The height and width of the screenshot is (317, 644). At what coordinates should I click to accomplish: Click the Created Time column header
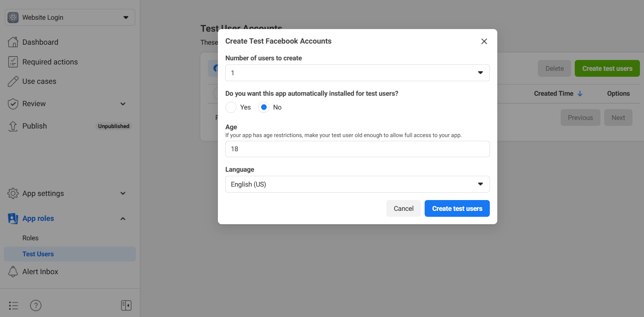[x=553, y=93]
